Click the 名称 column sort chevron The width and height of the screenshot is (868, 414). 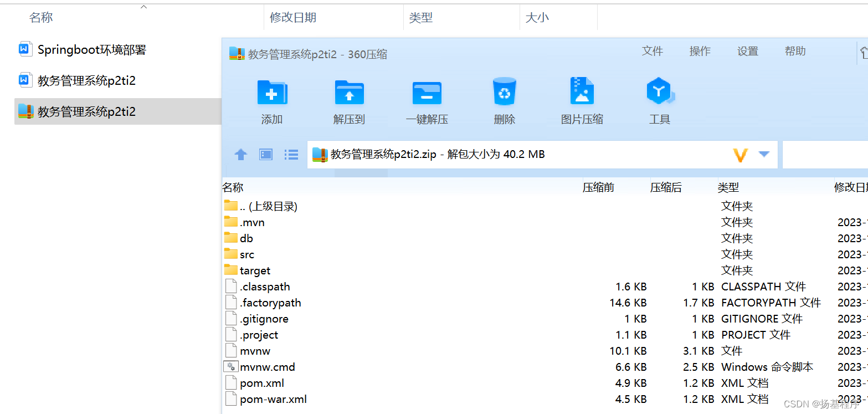coord(142,7)
